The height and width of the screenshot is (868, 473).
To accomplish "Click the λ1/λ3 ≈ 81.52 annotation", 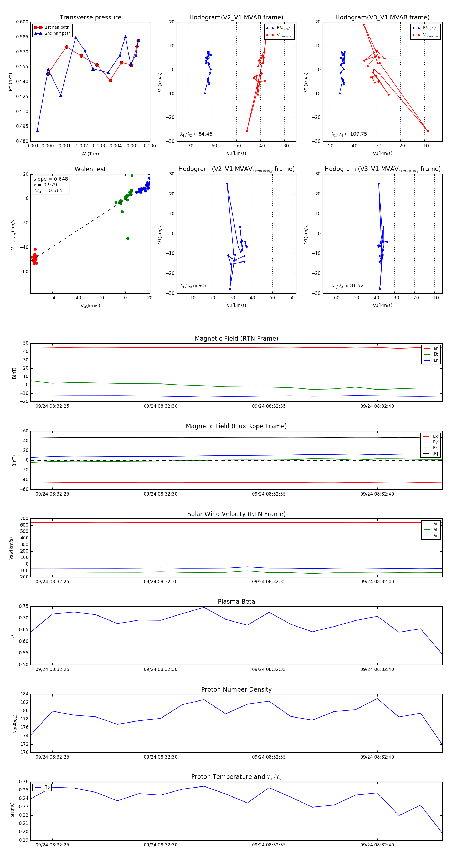I will pyautogui.click(x=347, y=286).
